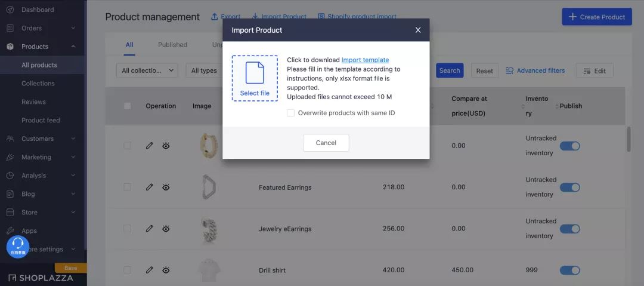This screenshot has height=286, width=644.
Task: Open the Jewelry eEarrings product thumbnail
Action: tap(209, 229)
